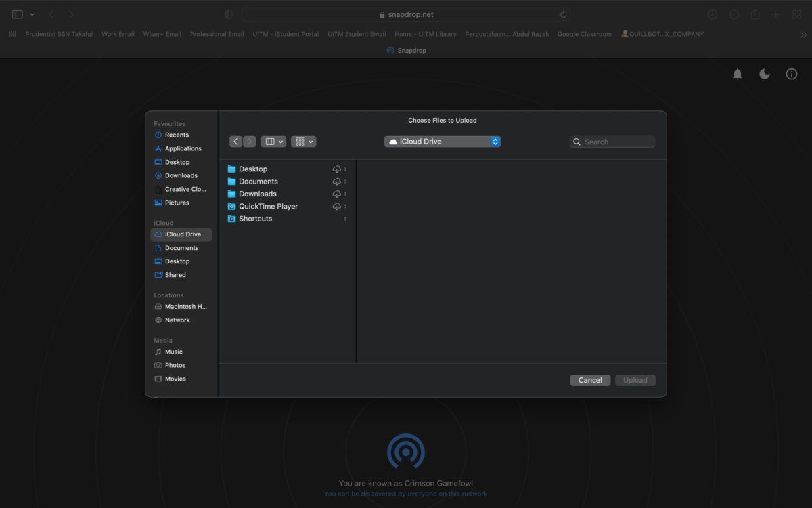Open the Snapdrop info about icon
This screenshot has width=812, height=508.
click(x=791, y=75)
